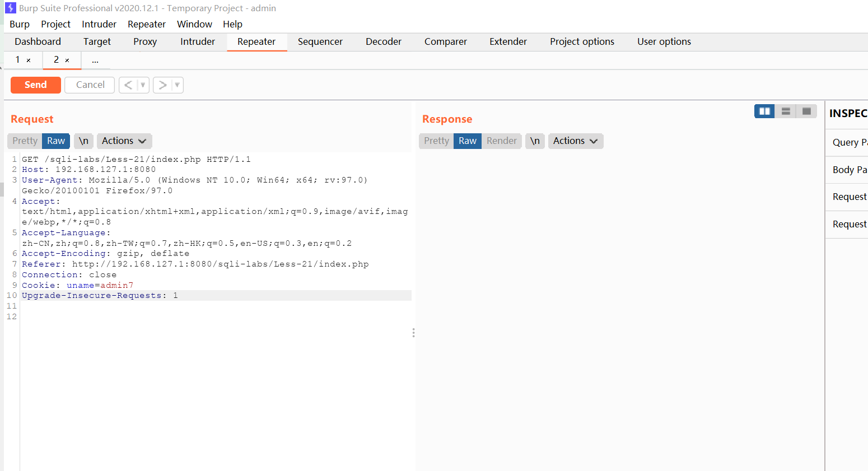Toggle Request non-printable characters \n button
The height and width of the screenshot is (471, 868).
click(83, 141)
